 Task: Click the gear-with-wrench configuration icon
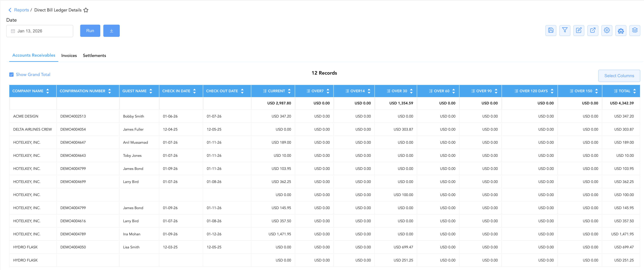[621, 30]
